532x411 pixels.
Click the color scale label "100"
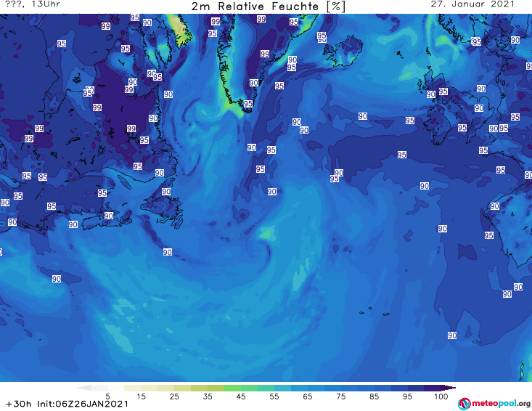(x=441, y=396)
